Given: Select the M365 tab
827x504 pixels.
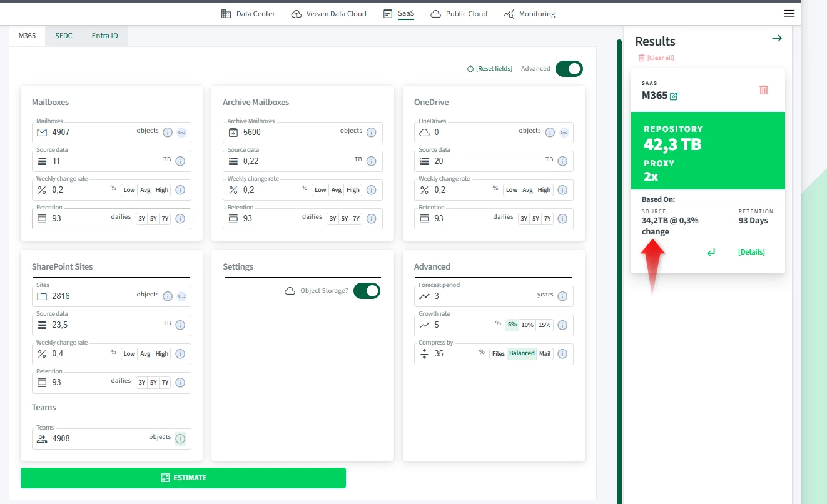Looking at the screenshot, I should [28, 36].
